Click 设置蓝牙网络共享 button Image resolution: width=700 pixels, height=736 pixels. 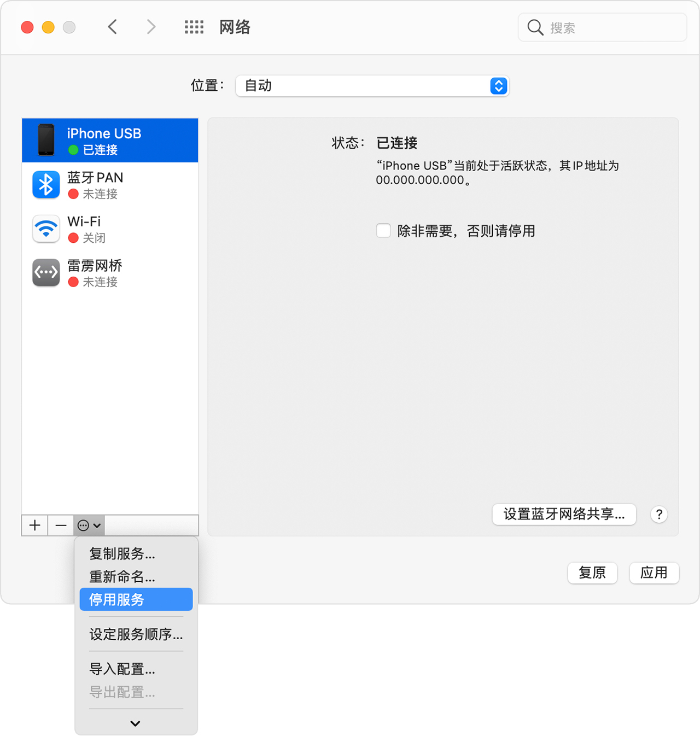[x=564, y=514]
